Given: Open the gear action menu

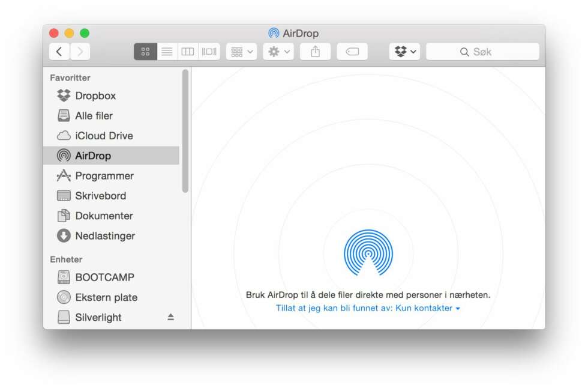Looking at the screenshot, I should [278, 52].
